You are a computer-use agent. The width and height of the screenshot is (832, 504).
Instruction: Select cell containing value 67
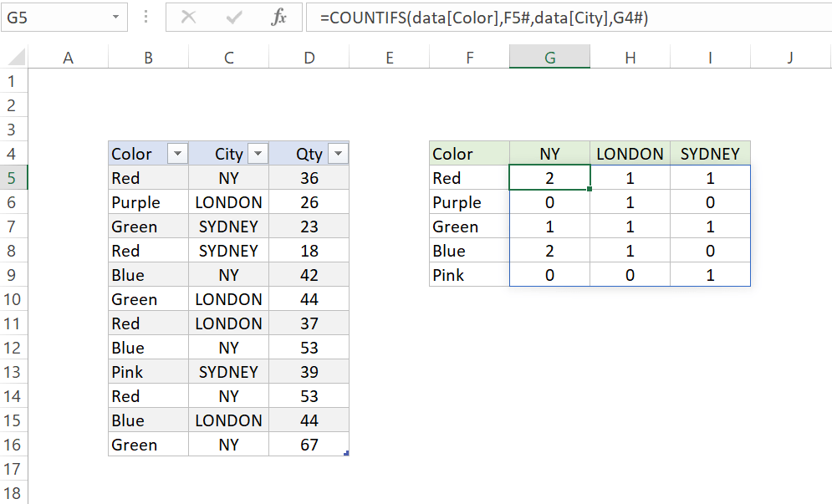309,444
